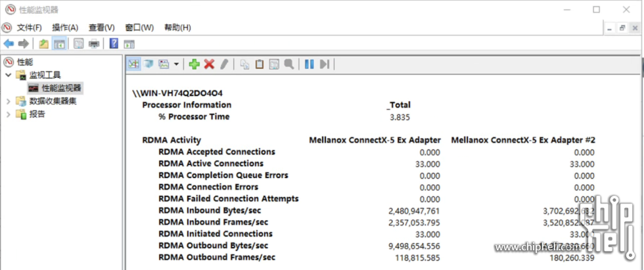Click Paste Counter List icon
The image size is (644, 270).
tap(260, 64)
